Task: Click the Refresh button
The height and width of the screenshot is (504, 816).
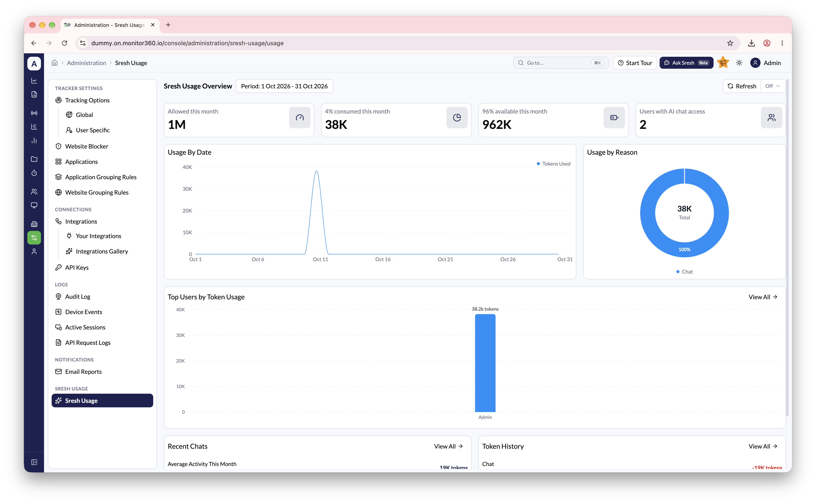Action: [742, 86]
